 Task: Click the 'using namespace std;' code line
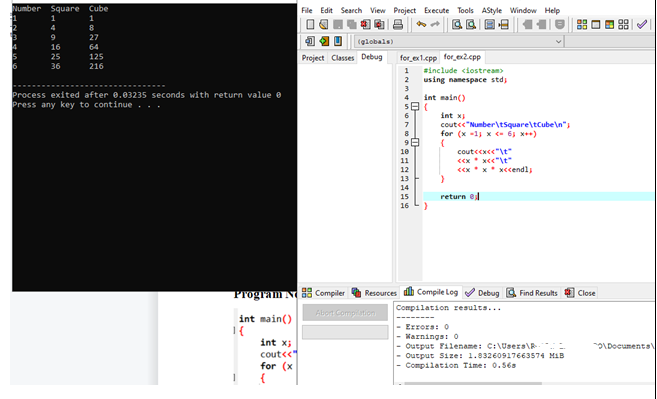click(466, 80)
